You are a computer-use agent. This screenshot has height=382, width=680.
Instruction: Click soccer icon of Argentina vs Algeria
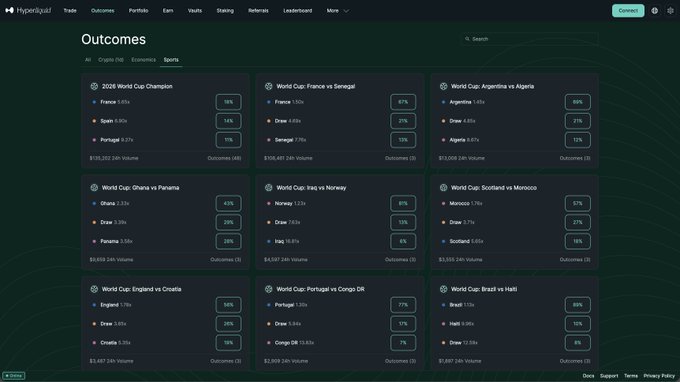tap(443, 86)
